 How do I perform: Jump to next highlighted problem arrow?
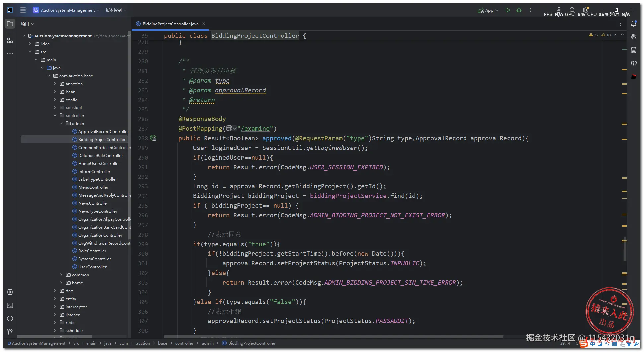pos(623,35)
